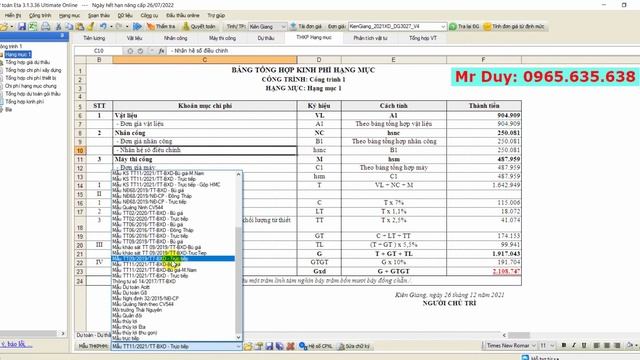Click the Excel export icon
640x360 pixels.
[x=33, y=27]
